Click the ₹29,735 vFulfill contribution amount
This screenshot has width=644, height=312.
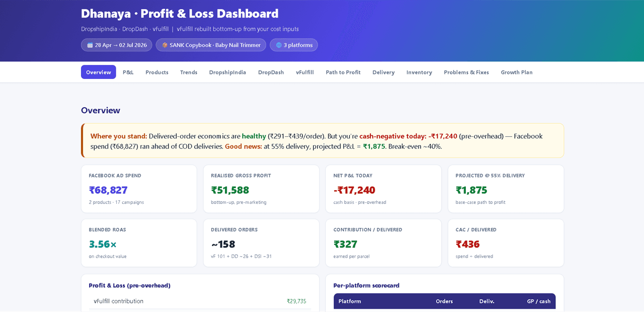[x=296, y=301]
